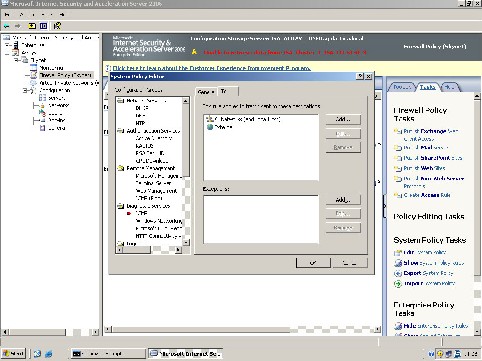
Task: Switch to the command prompt taskbar window
Action: (x=108, y=353)
